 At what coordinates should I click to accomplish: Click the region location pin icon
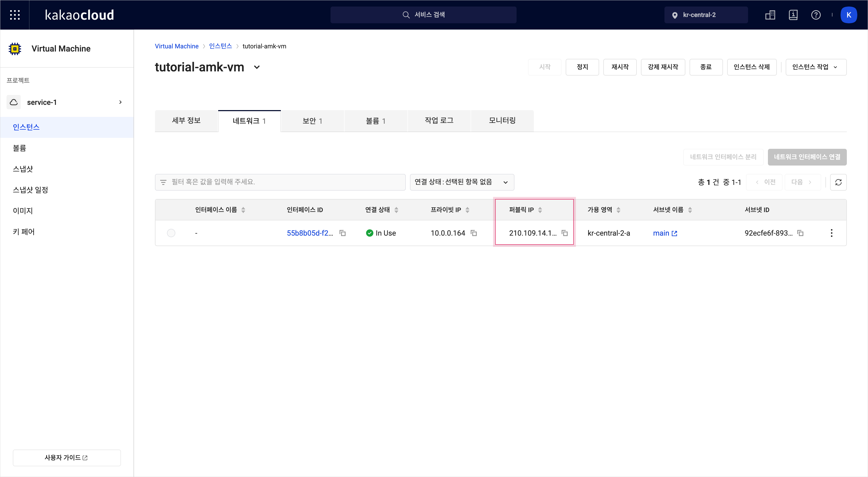(x=675, y=15)
